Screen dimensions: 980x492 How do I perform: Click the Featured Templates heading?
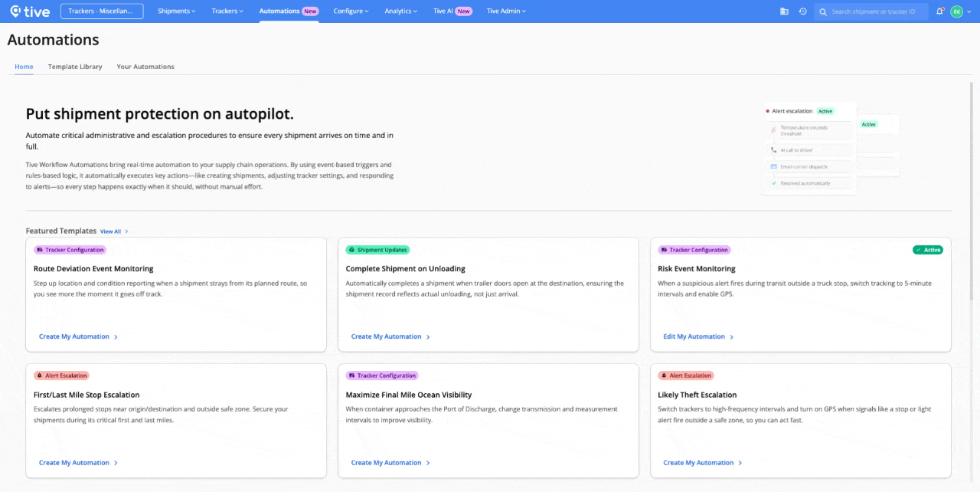tap(61, 231)
